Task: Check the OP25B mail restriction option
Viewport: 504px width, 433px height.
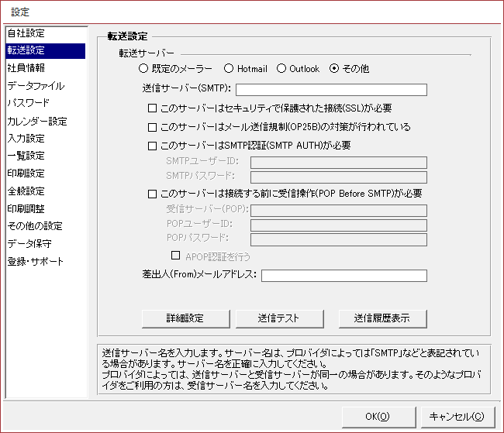Action: click(153, 127)
